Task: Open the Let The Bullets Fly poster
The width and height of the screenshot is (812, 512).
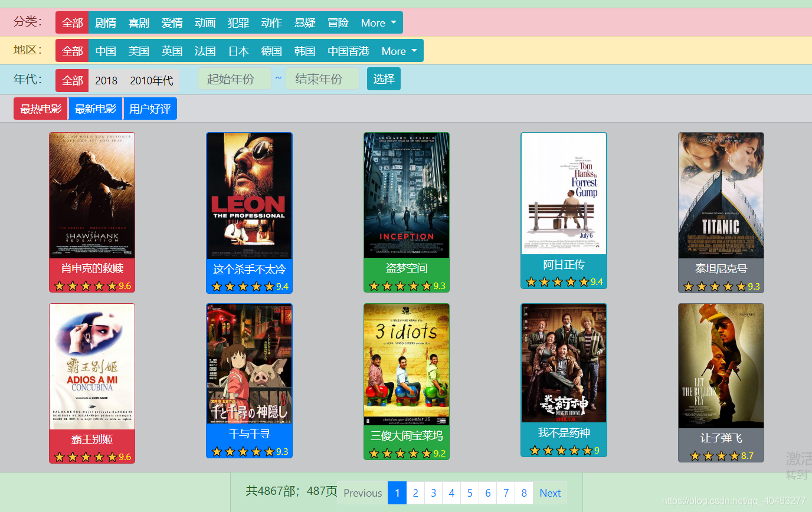Action: [x=721, y=366]
